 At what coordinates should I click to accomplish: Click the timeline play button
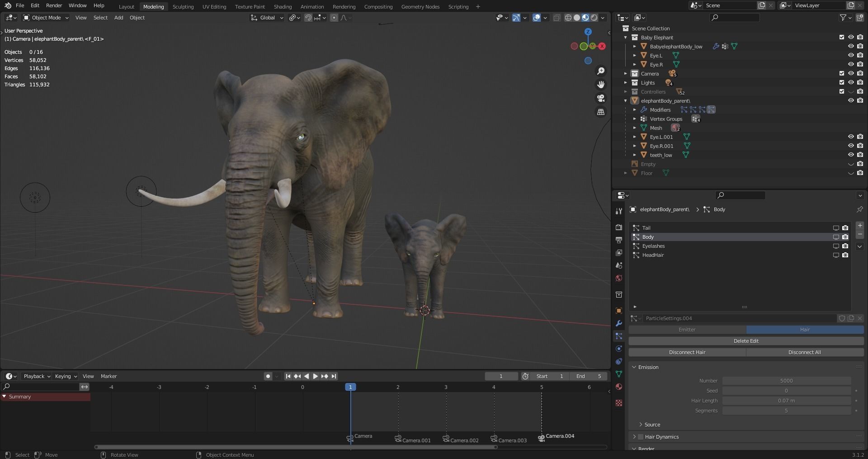(316, 376)
